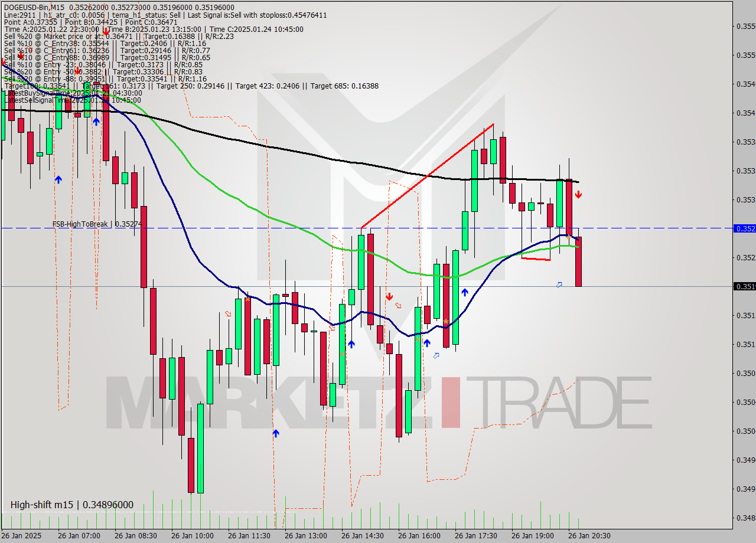Select the blue dashed FSB-HighToBreak line
The image size is (756, 543).
pos(366,228)
